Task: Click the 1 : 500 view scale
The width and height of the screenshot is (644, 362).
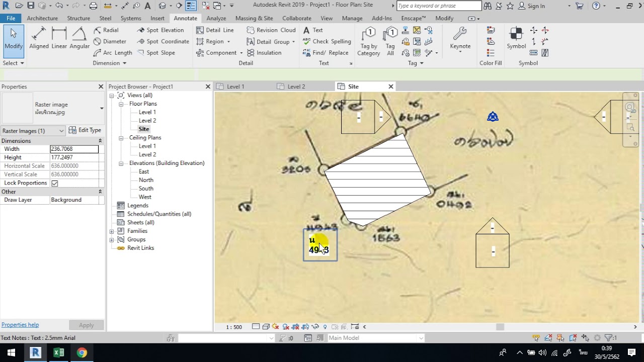Action: tap(234, 327)
